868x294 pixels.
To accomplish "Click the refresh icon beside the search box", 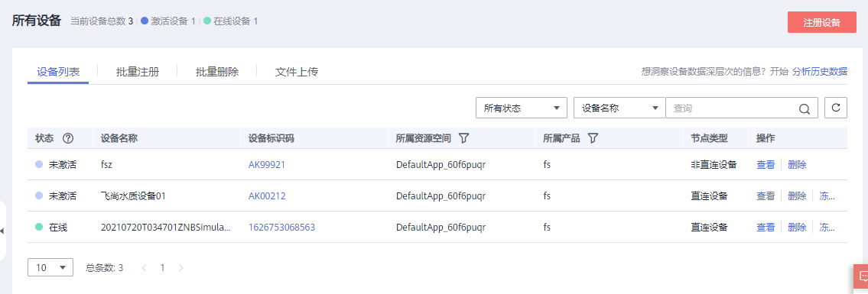I will 836,108.
